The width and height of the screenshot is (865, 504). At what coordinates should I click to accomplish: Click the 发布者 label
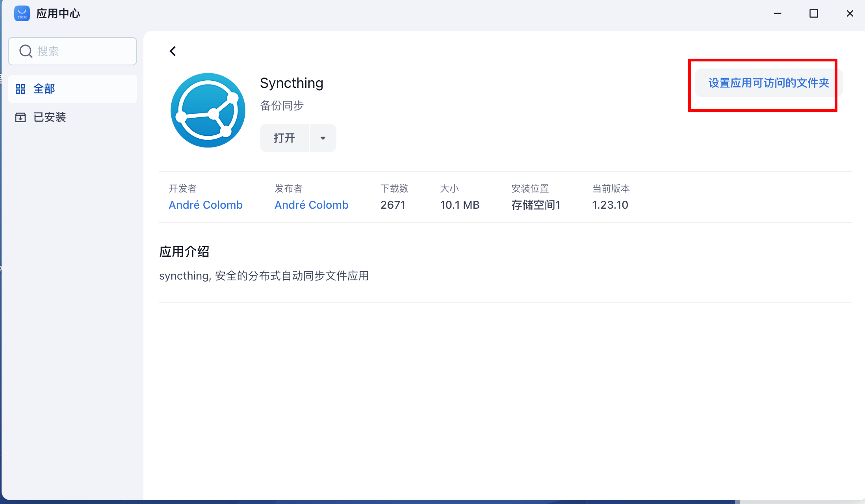point(289,189)
